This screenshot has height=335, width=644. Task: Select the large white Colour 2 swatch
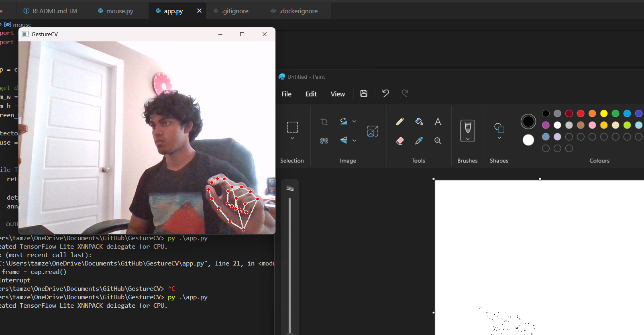click(528, 140)
